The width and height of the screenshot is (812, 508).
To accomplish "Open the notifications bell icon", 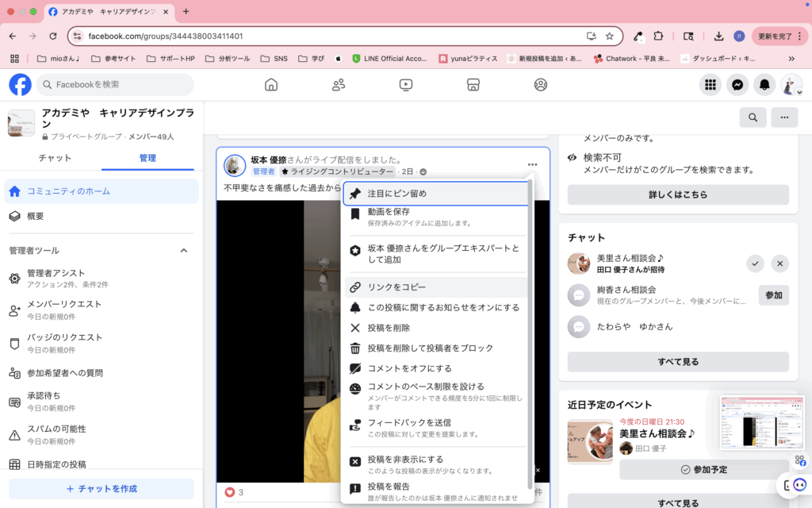I will point(764,84).
